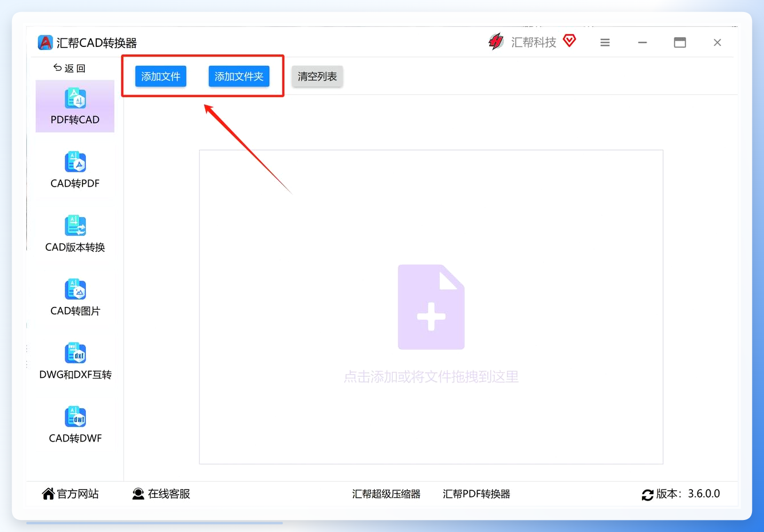
Task: Open the 汇帮超级压缩器 link
Action: coord(386,494)
